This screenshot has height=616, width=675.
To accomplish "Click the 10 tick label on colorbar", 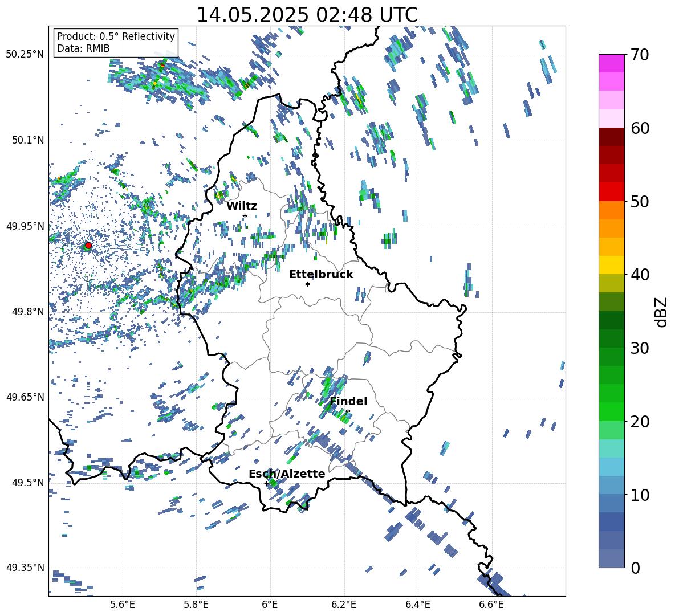I will tap(640, 495).
